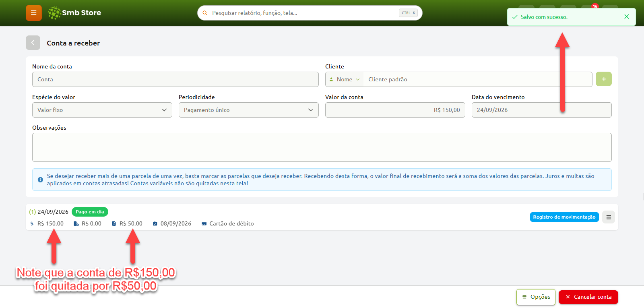The width and height of the screenshot is (644, 308).
Task: Open the Espécie do valor dropdown
Action: coord(102,110)
